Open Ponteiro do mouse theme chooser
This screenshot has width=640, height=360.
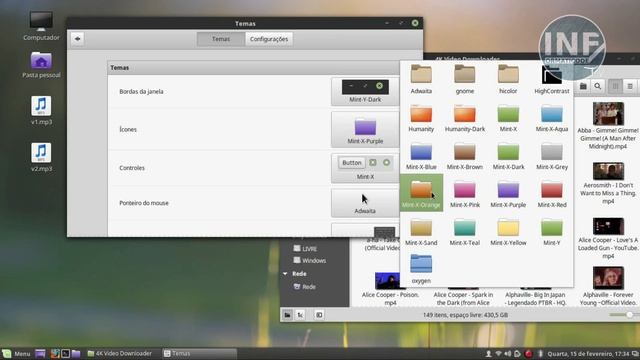(365, 203)
